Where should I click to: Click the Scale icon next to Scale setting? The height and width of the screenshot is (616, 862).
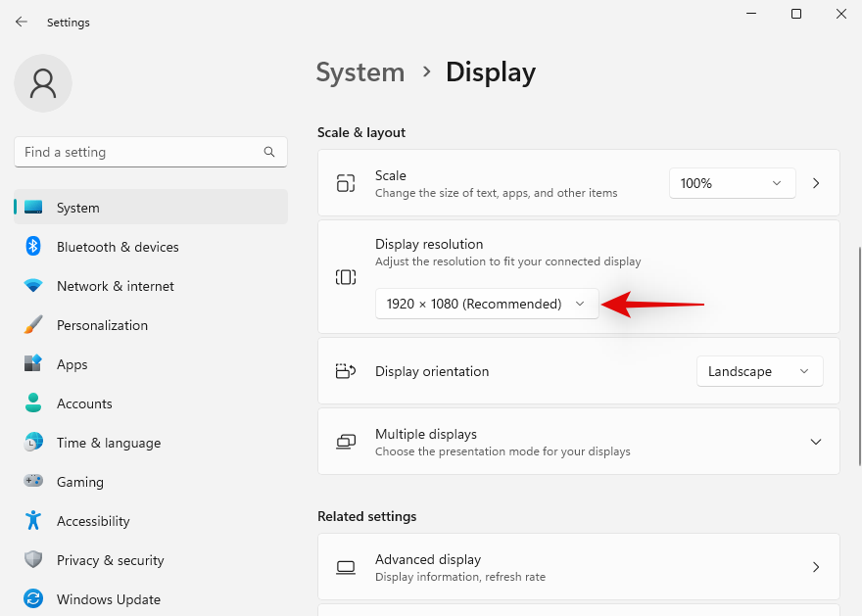click(x=345, y=183)
